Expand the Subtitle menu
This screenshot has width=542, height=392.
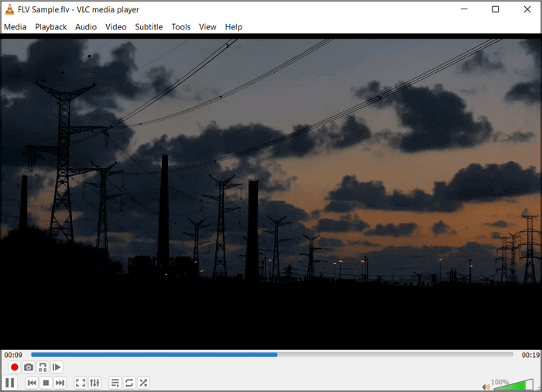coord(149,26)
